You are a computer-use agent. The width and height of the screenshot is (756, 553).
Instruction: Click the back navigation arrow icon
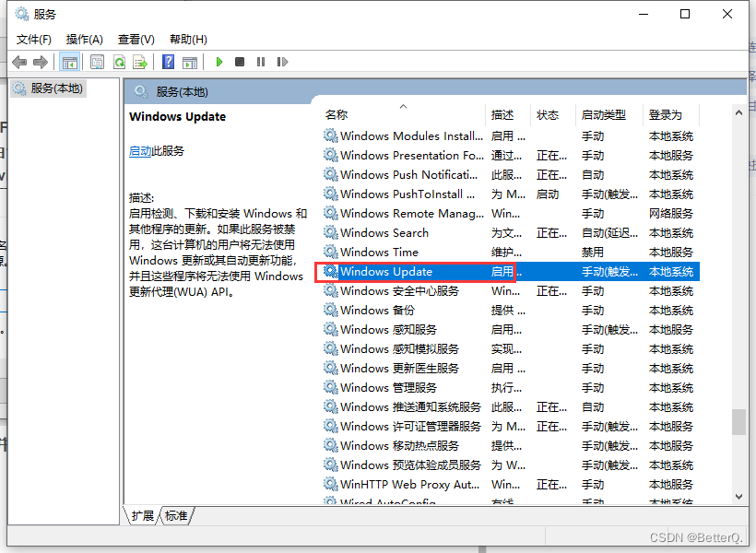click(x=19, y=62)
